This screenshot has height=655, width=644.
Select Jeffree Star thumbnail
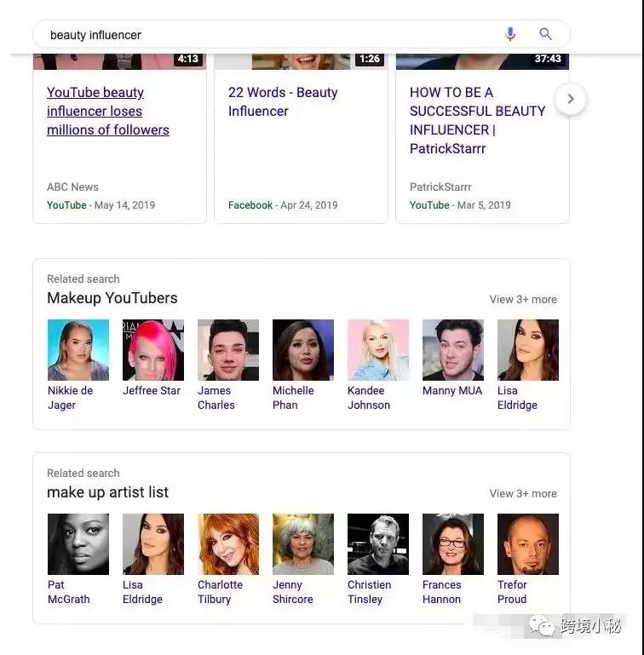(153, 350)
